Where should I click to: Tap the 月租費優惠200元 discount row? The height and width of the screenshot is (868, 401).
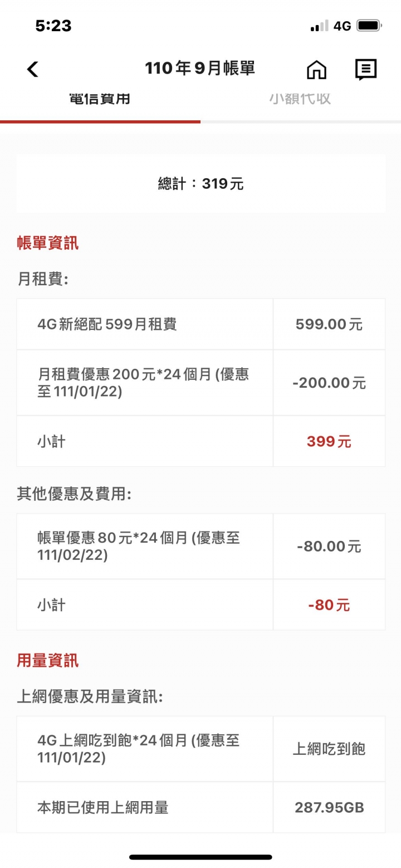coord(200,383)
